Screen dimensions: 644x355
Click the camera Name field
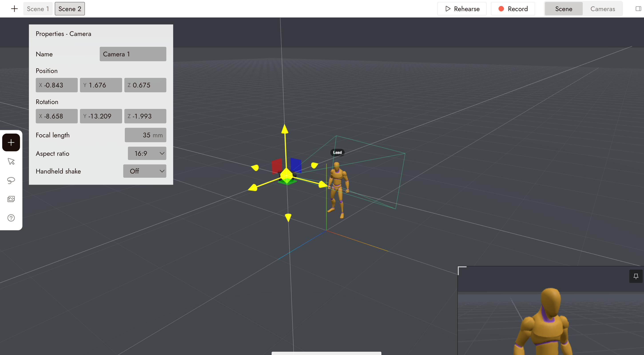(133, 54)
